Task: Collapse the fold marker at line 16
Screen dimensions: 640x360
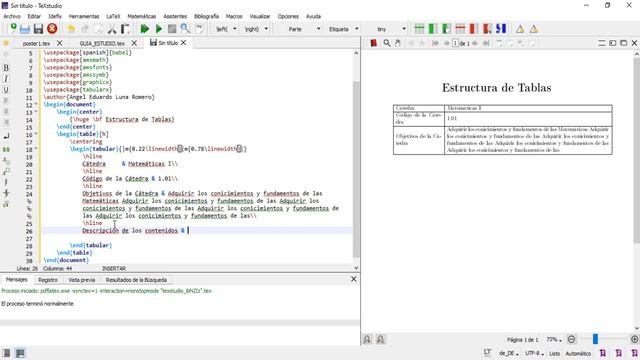Action: pyautogui.click(x=36, y=134)
